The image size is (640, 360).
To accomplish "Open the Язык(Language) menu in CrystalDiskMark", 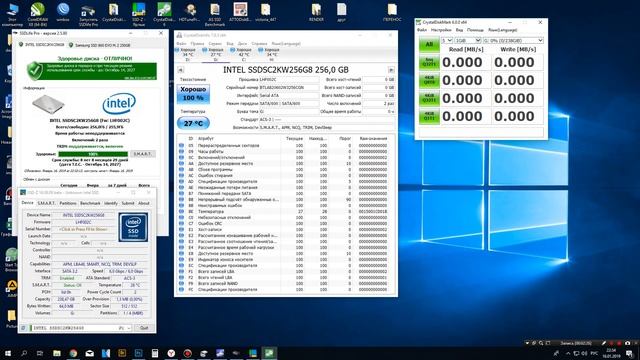I will [502, 30].
